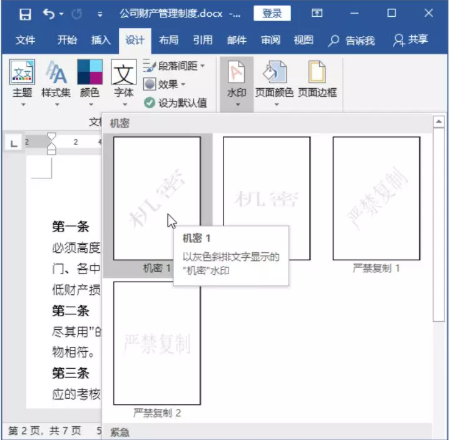
Task: Click the 水印 watermark icon
Action: (x=236, y=71)
